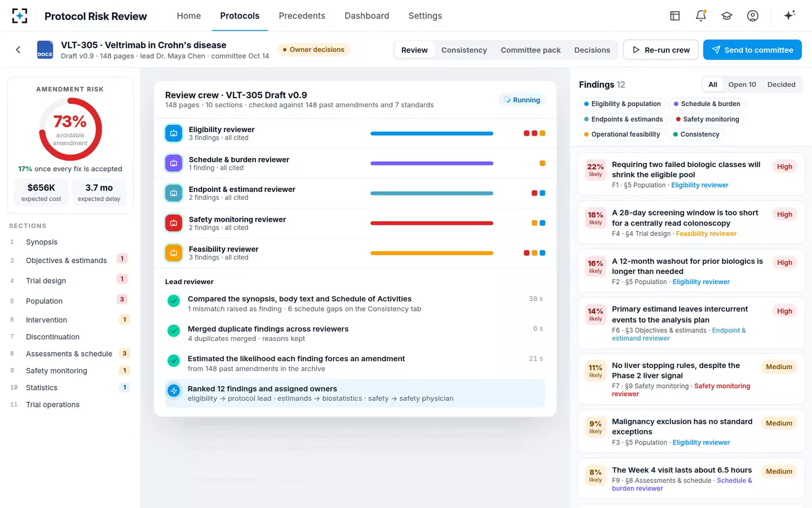
Task: Go back with the left chevron arrow
Action: tap(18, 50)
